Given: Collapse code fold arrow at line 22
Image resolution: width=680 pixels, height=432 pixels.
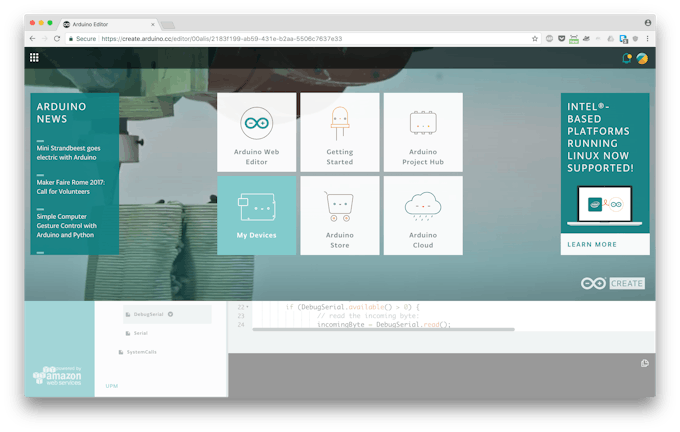Looking at the screenshot, I should (248, 307).
